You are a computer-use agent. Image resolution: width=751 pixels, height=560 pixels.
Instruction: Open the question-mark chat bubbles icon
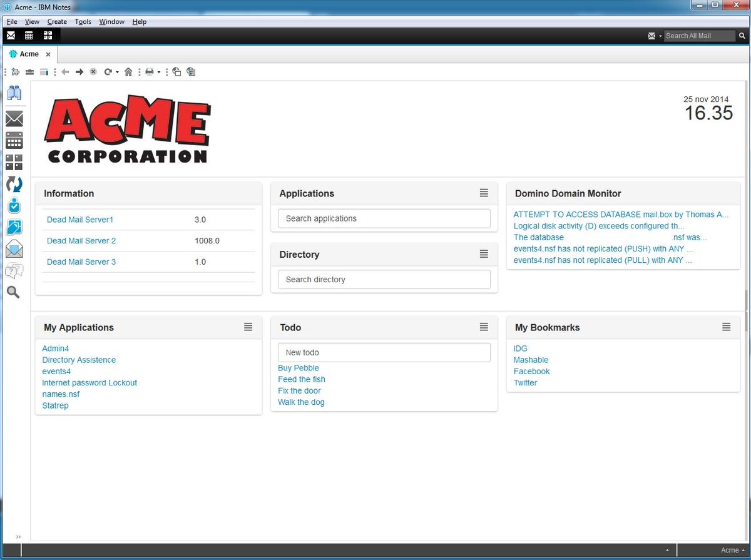point(14,271)
